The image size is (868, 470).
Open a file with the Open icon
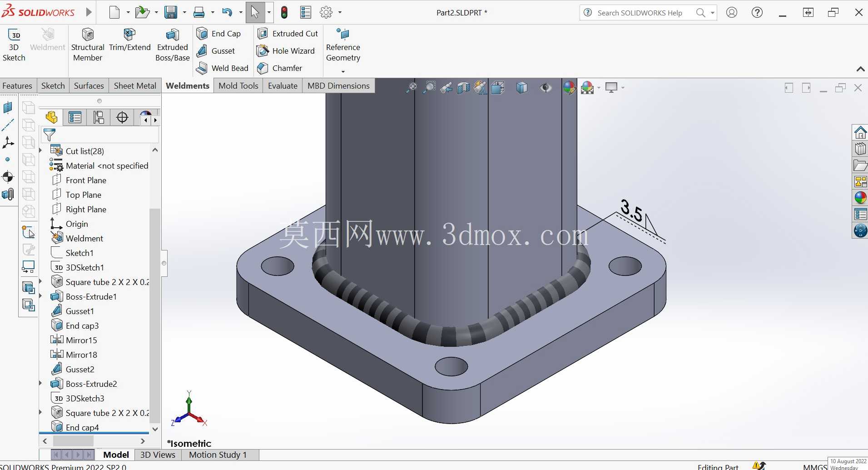[142, 12]
